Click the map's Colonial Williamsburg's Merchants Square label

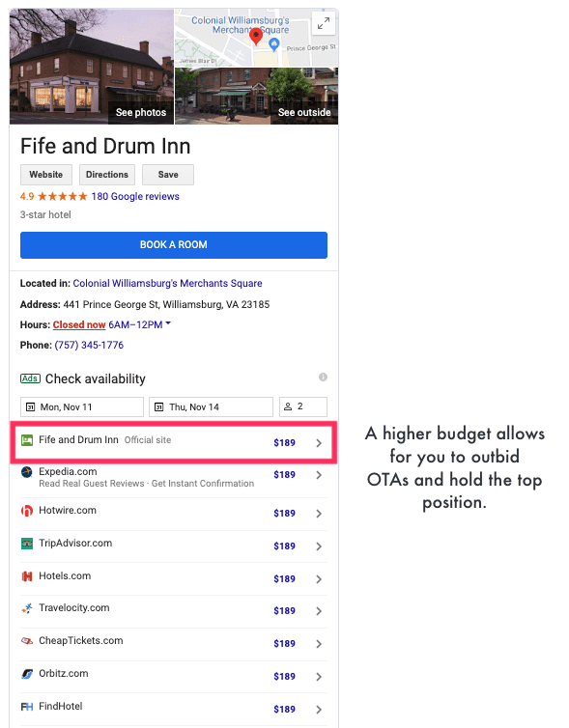(241, 25)
